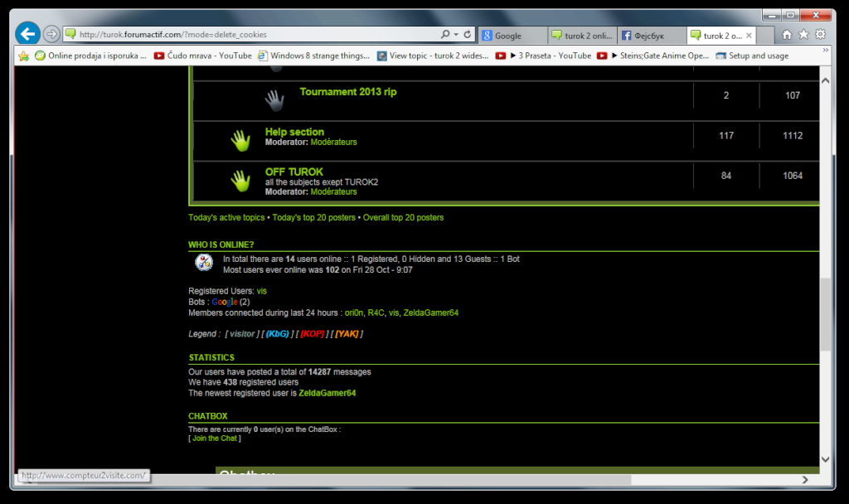Click the vertical scrollbar down arrow

(x=825, y=459)
